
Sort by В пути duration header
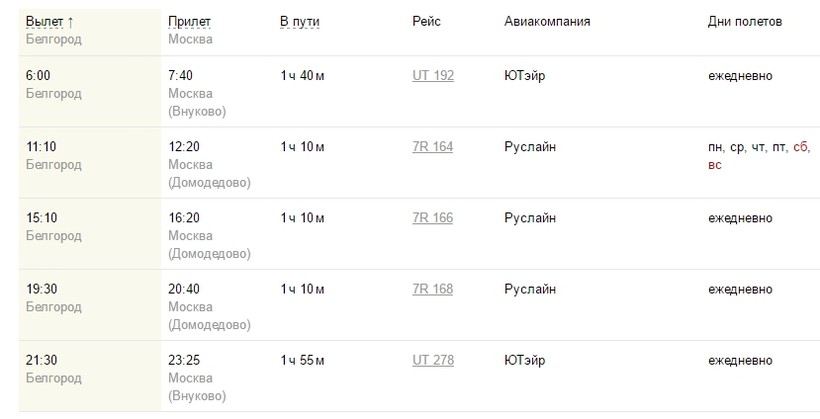(x=299, y=22)
